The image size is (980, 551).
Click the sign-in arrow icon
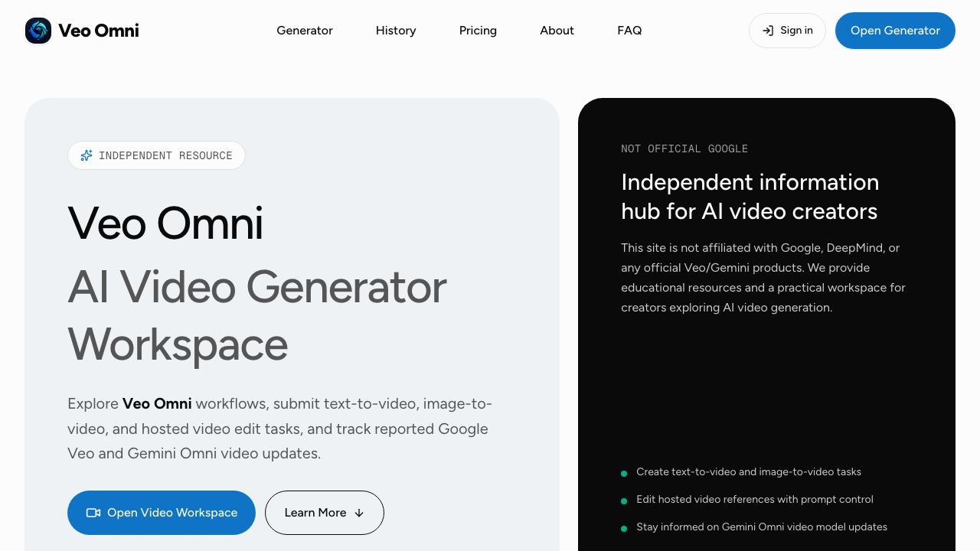[x=768, y=31]
